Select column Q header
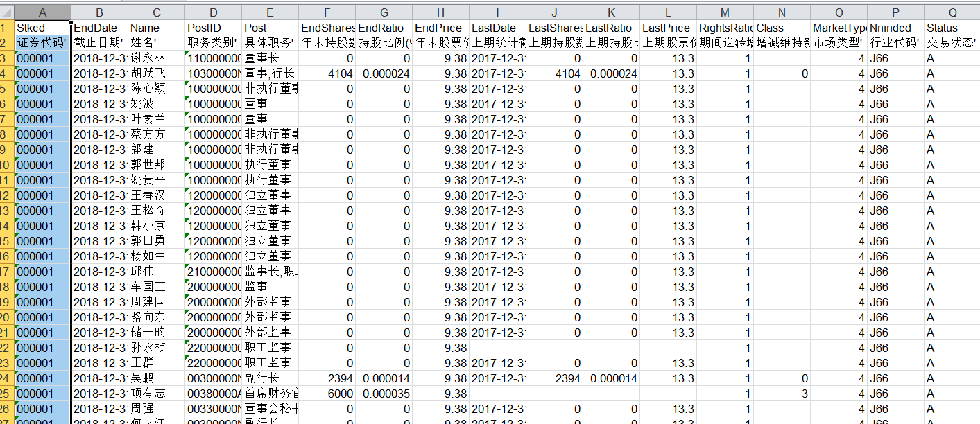Screen dimensions: 980x424 (x=952, y=12)
